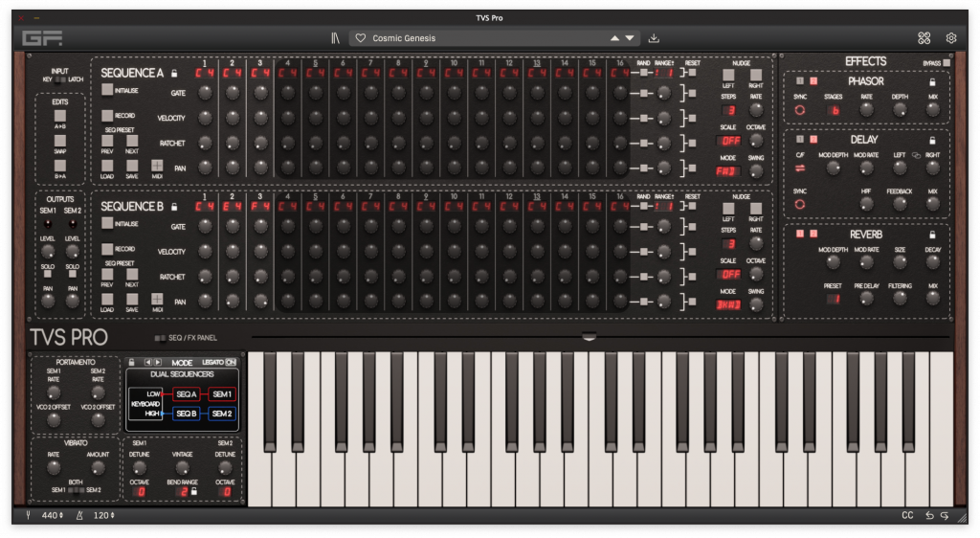Select previous preset with up arrow
The height and width of the screenshot is (538, 980).
[x=615, y=38]
